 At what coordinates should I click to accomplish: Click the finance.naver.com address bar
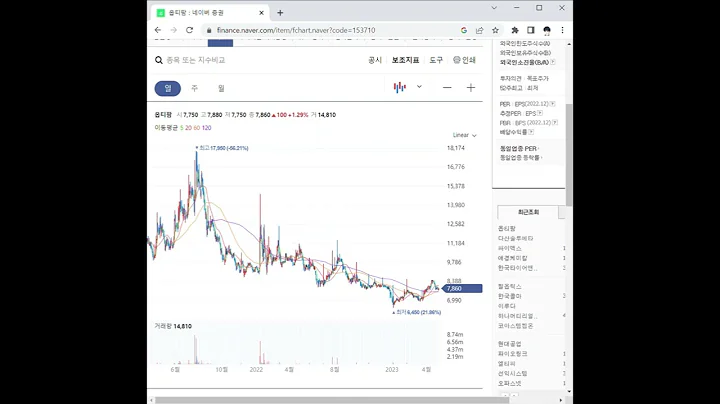point(296,30)
